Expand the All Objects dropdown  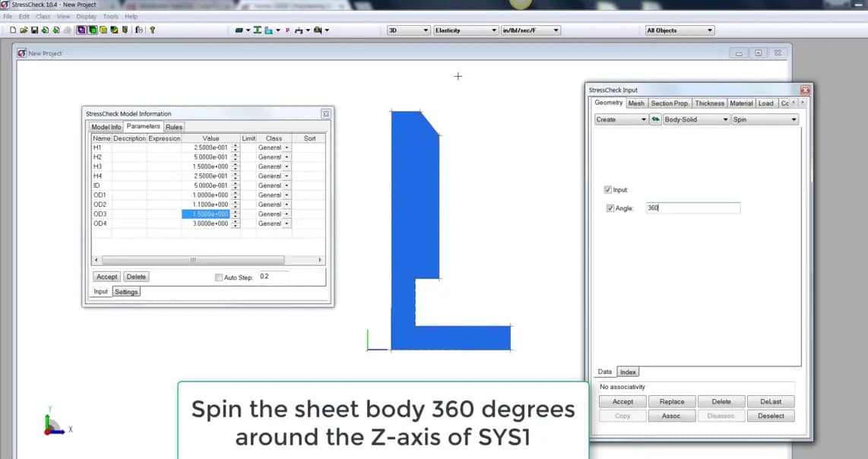[x=679, y=30]
